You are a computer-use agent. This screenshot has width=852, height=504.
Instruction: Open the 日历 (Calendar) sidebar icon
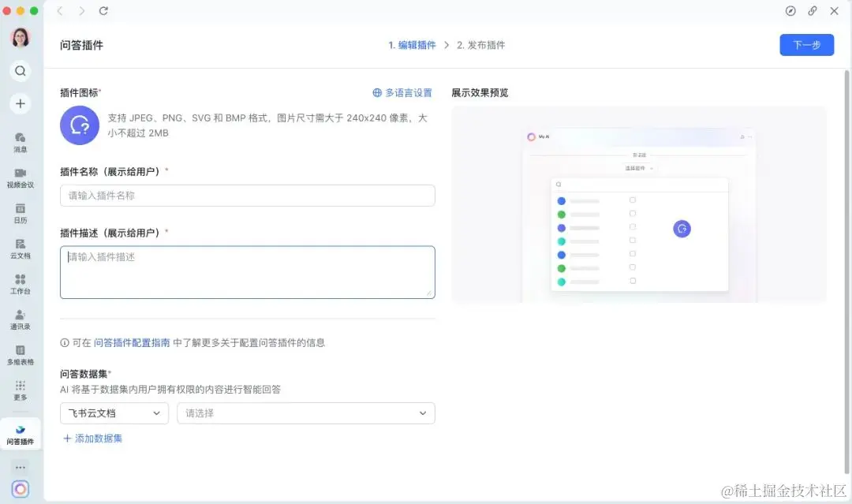pyautogui.click(x=20, y=212)
